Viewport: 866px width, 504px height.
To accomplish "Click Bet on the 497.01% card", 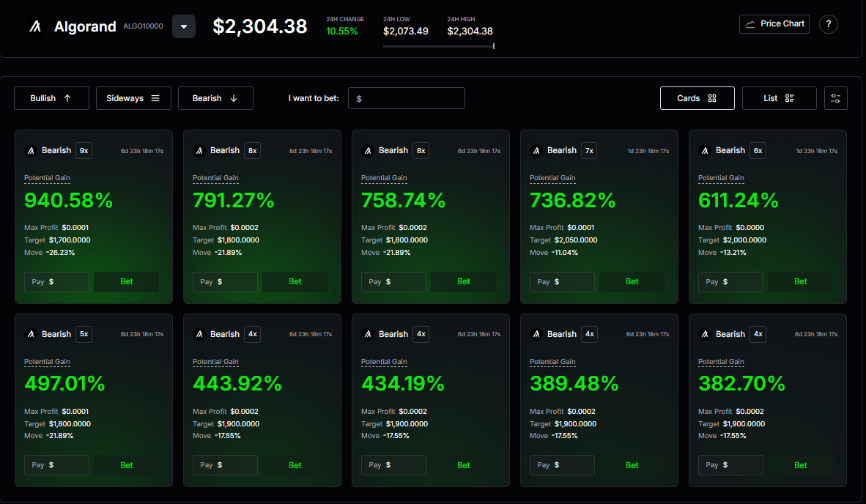I will 127,465.
